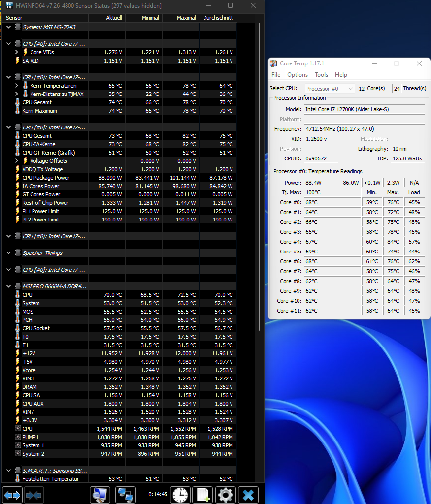431x504 pixels.
Task: Click the chip icon beside Speicher-Timings
Action: 18,252
